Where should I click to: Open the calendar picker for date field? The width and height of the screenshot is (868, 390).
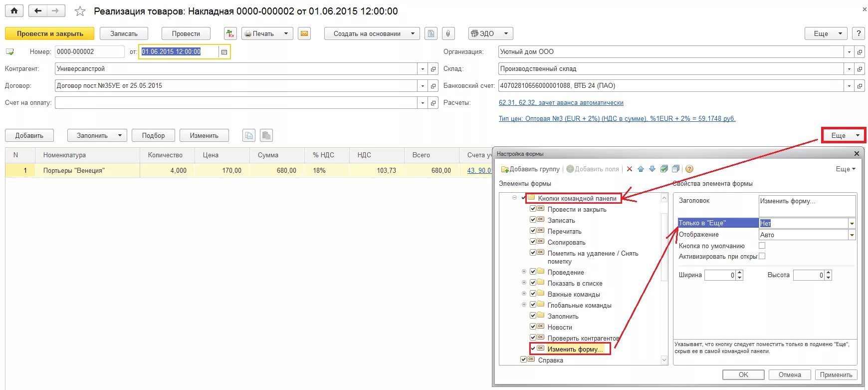point(224,52)
